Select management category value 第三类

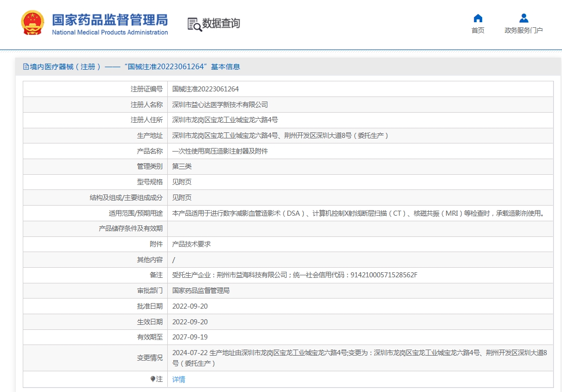182,166
